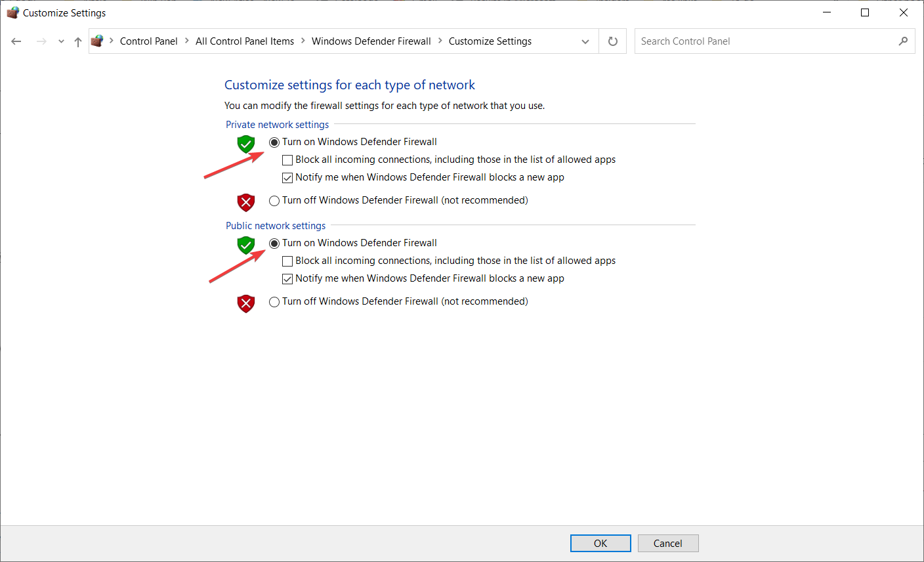The width and height of the screenshot is (924, 562).
Task: Turn off firewall for private network
Action: (274, 201)
